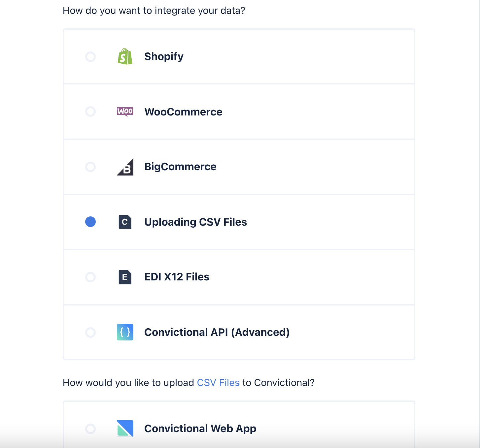Click the Convictional API curly-braces icon
The height and width of the screenshot is (448, 480).
124,332
